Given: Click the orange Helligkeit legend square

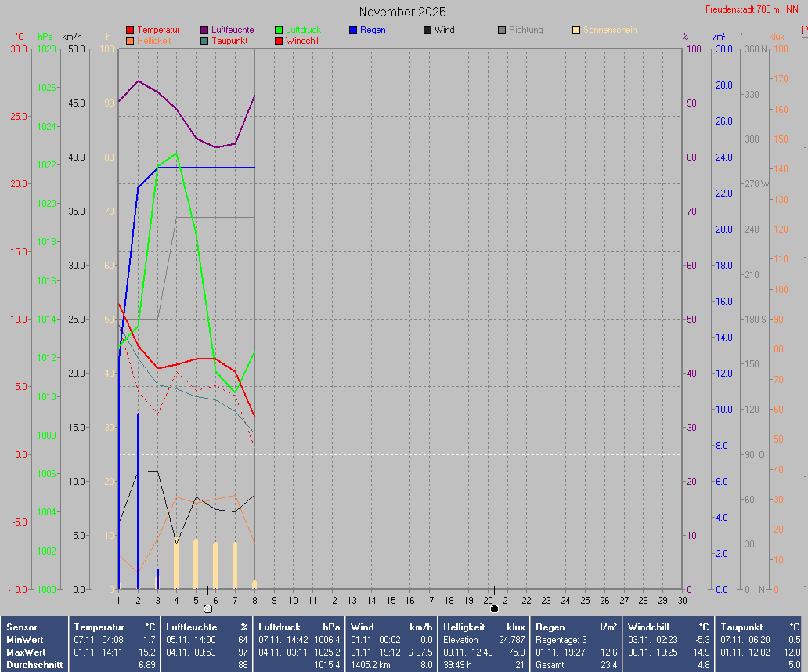Looking at the screenshot, I should [x=130, y=41].
